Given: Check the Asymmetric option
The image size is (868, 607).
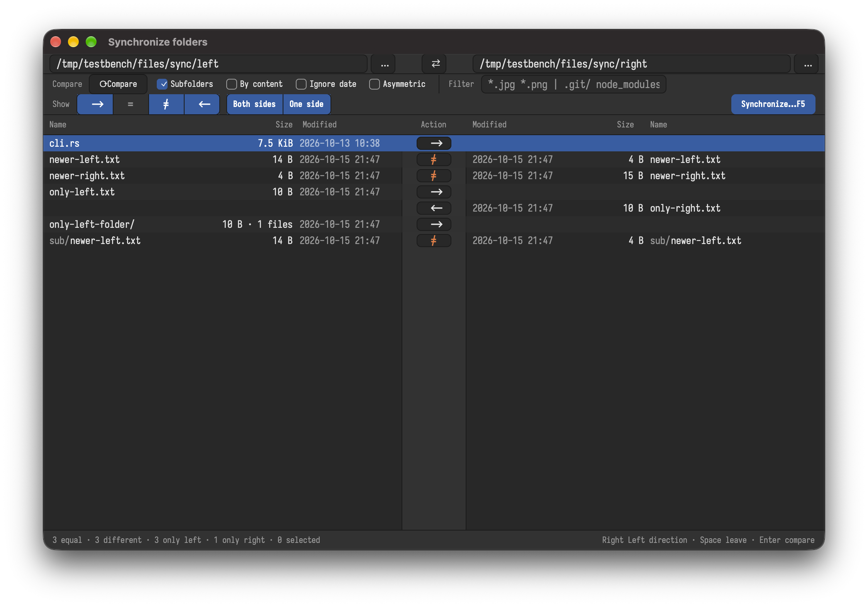Looking at the screenshot, I should point(375,84).
